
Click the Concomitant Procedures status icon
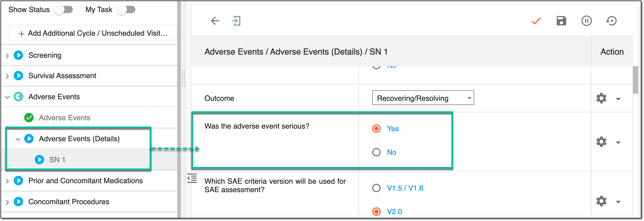click(18, 202)
